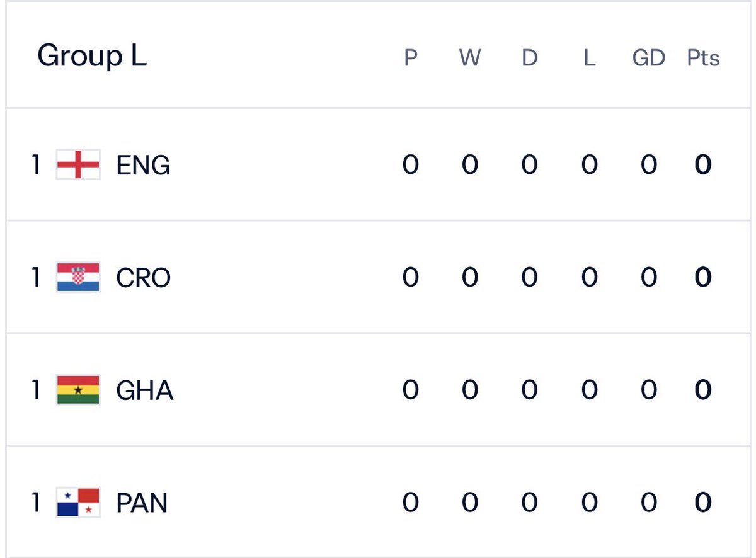Click the England flag icon
Image resolution: width=756 pixels, height=558 pixels.
(x=78, y=165)
